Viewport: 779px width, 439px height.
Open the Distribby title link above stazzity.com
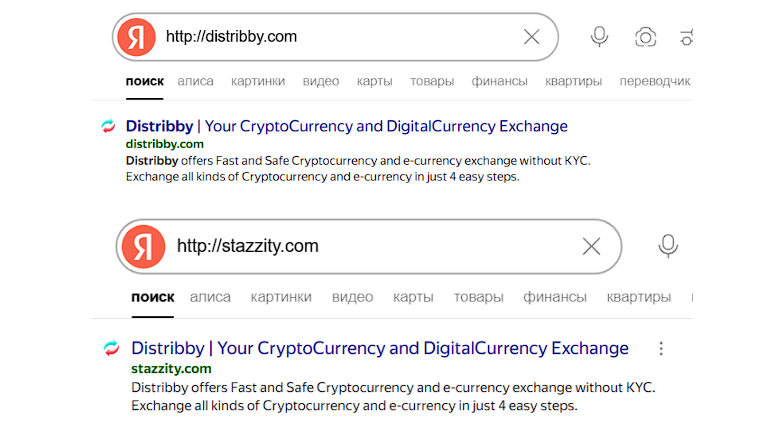pos(380,349)
